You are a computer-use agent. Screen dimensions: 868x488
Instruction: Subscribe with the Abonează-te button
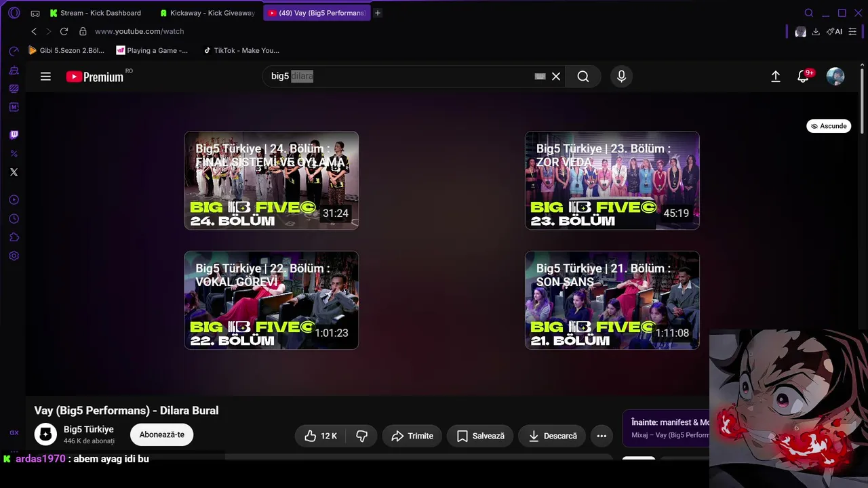click(162, 434)
